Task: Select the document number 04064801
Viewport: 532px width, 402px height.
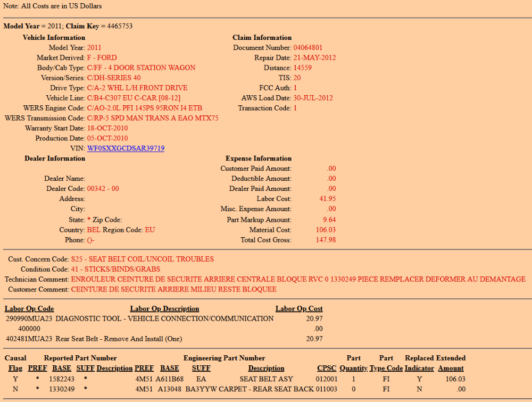Action: click(308, 48)
